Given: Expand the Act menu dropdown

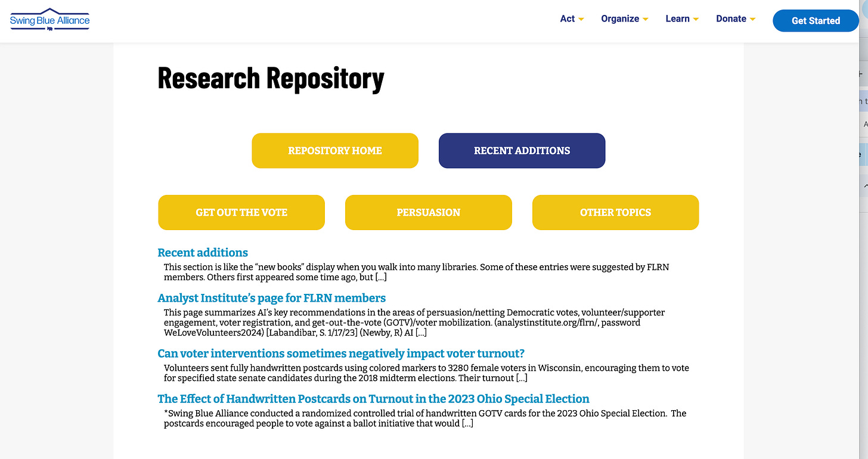Looking at the screenshot, I should click(572, 18).
